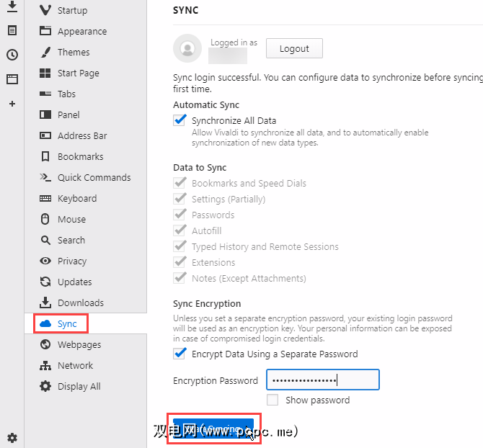This screenshot has height=448, width=483.
Task: Add a web panel with plus icon
Action: (12, 104)
